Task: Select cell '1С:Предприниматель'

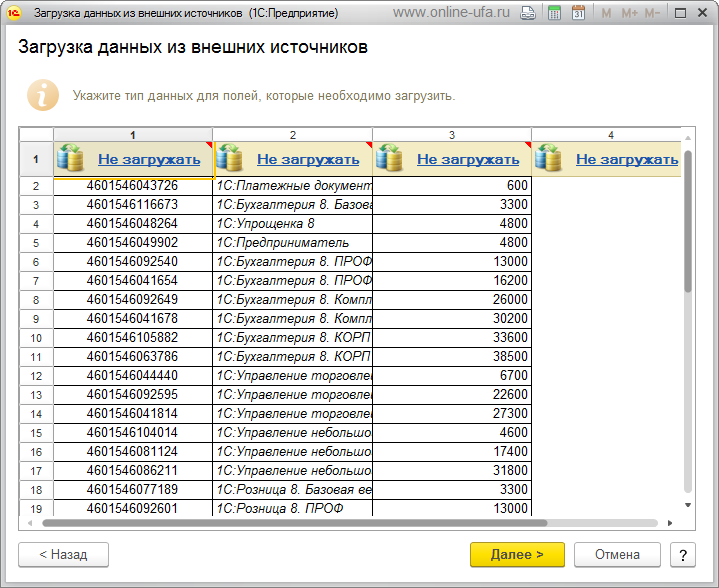Action: click(x=293, y=243)
